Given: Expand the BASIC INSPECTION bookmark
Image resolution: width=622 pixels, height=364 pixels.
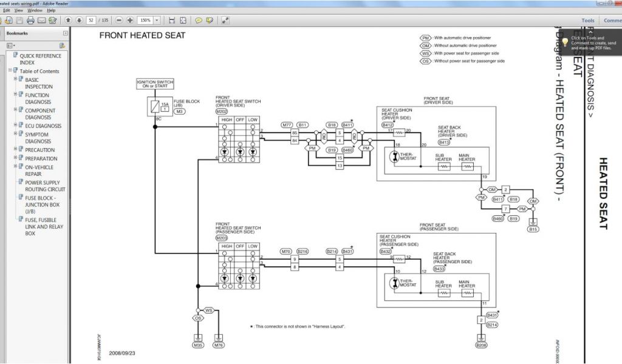Looking at the screenshot, I should click(x=15, y=79).
